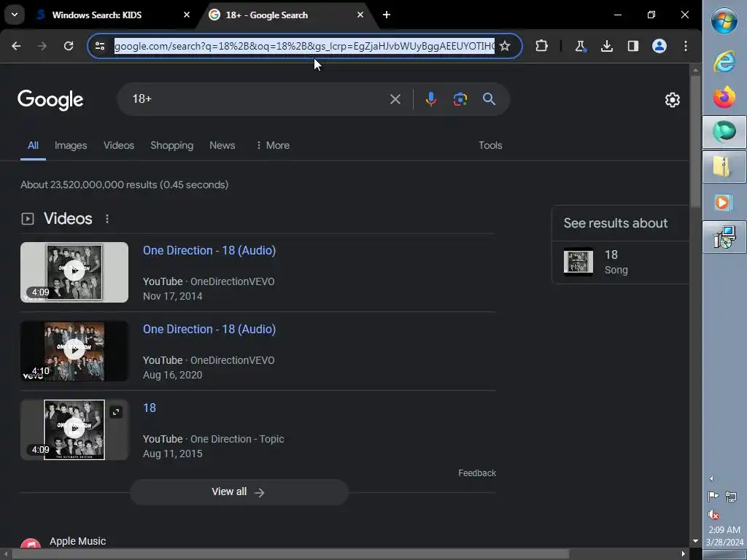Open Chrome three-dot menu

click(686, 46)
